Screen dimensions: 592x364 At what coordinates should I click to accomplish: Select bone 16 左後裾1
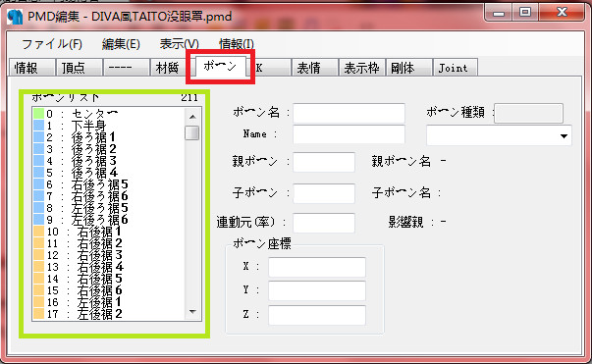coord(108,302)
